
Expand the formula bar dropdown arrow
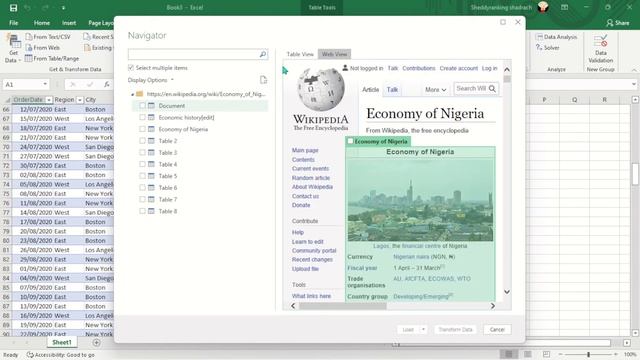pyautogui.click(x=633, y=84)
